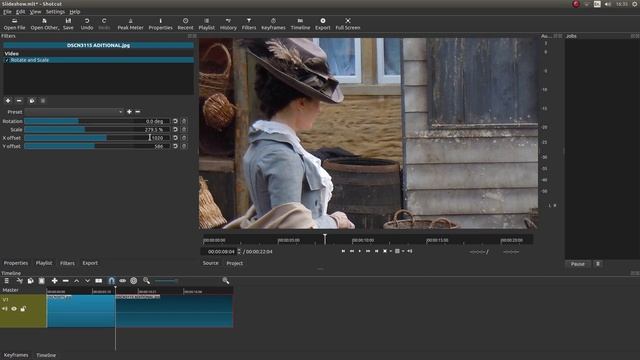The height and width of the screenshot is (360, 640).
Task: Toggle ripple all tracks
Action: 133,281
